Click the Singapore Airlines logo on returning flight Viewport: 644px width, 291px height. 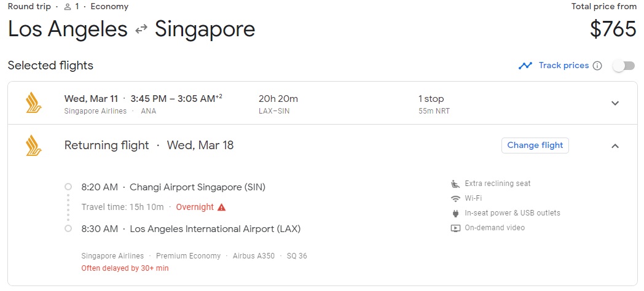tap(34, 145)
